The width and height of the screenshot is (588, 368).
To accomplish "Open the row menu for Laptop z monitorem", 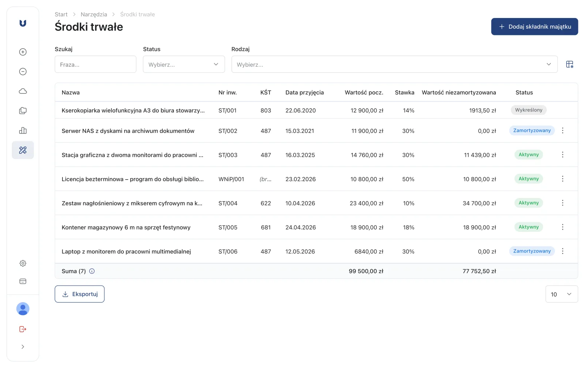I will [x=562, y=251].
